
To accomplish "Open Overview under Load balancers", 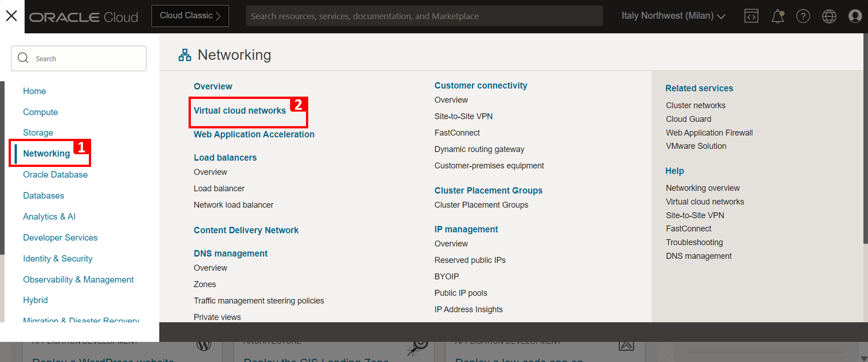I will click(x=210, y=172).
